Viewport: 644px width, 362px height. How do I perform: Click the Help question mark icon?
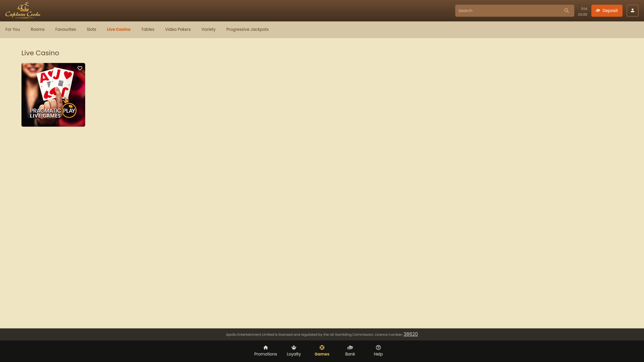click(x=378, y=348)
